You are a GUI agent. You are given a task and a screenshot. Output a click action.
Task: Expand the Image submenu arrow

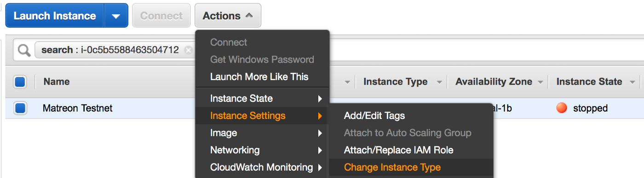point(320,133)
